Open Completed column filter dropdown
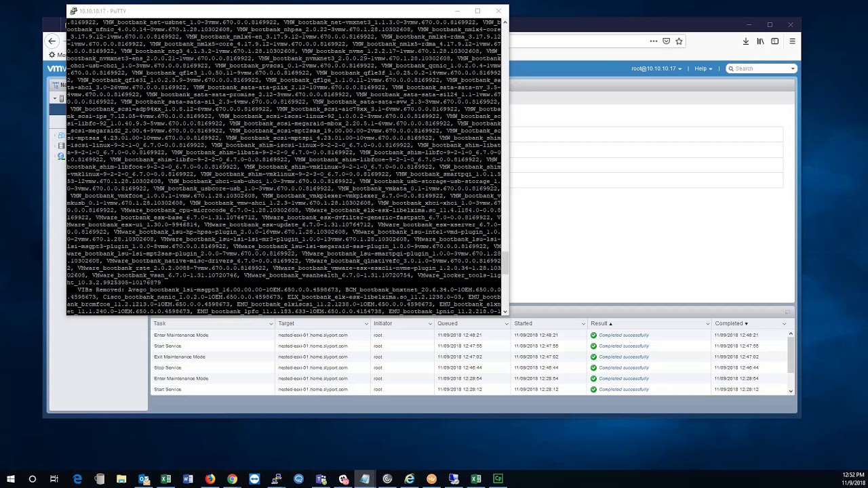This screenshot has width=868, height=488. point(784,324)
